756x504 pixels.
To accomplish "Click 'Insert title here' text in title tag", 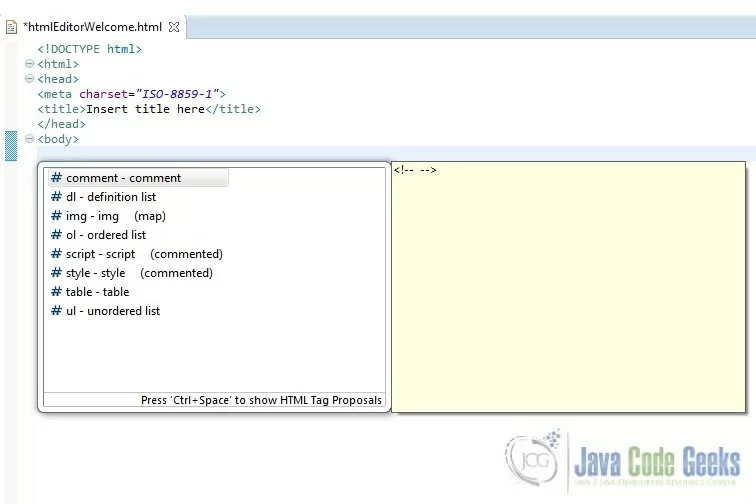I will coord(146,109).
